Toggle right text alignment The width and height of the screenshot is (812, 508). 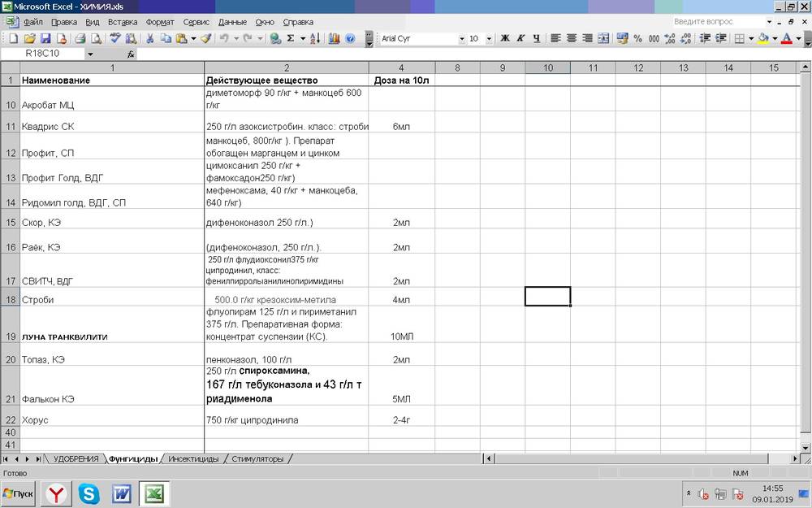(587, 38)
